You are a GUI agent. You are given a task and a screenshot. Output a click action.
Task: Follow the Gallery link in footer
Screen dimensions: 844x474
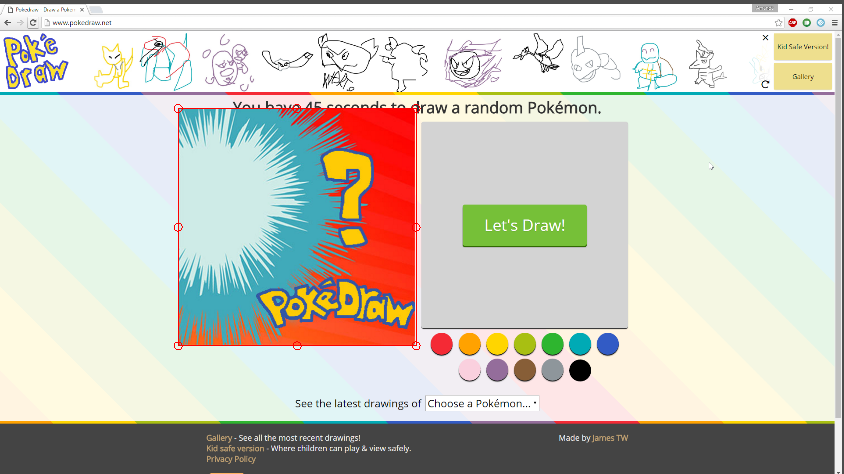[x=219, y=438]
